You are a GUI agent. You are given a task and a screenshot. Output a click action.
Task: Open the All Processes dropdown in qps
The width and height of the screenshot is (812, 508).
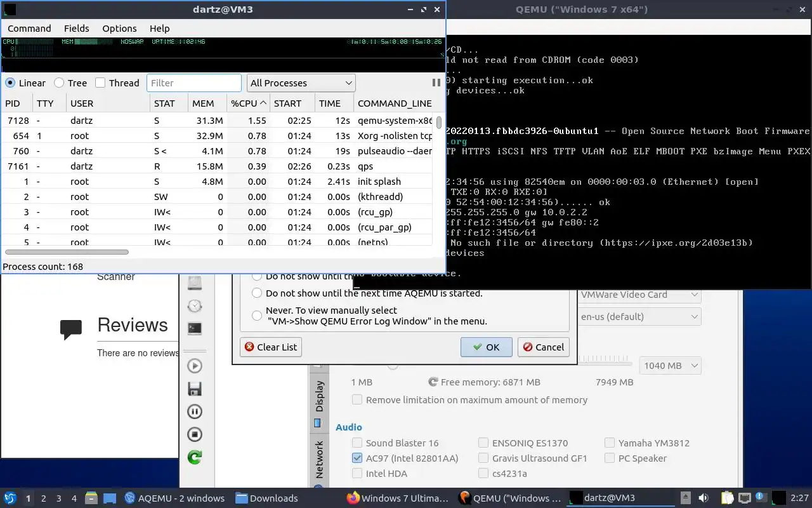click(x=301, y=83)
